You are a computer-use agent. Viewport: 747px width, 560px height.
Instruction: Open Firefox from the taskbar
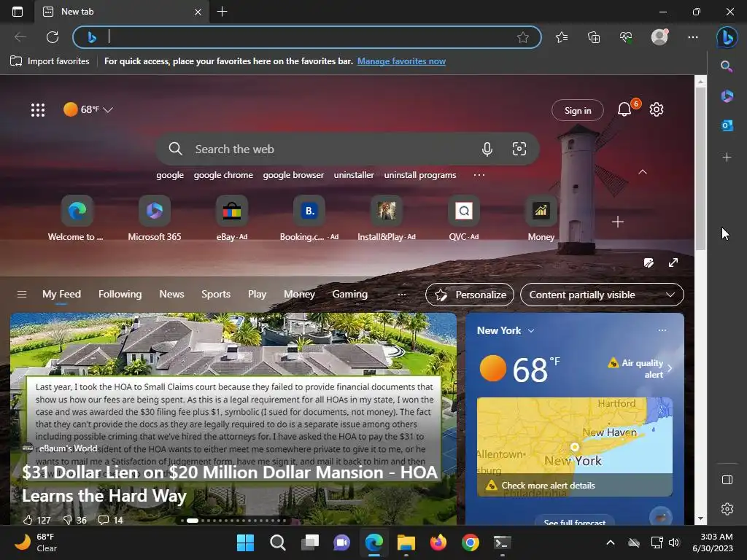click(x=438, y=542)
